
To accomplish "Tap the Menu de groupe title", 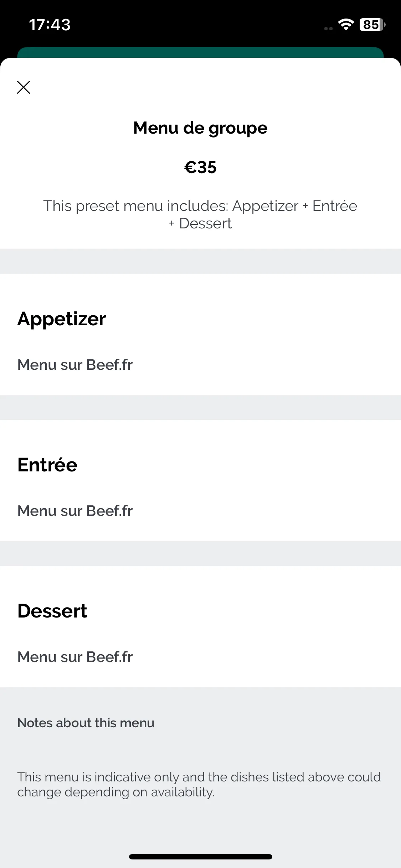I will [x=200, y=128].
